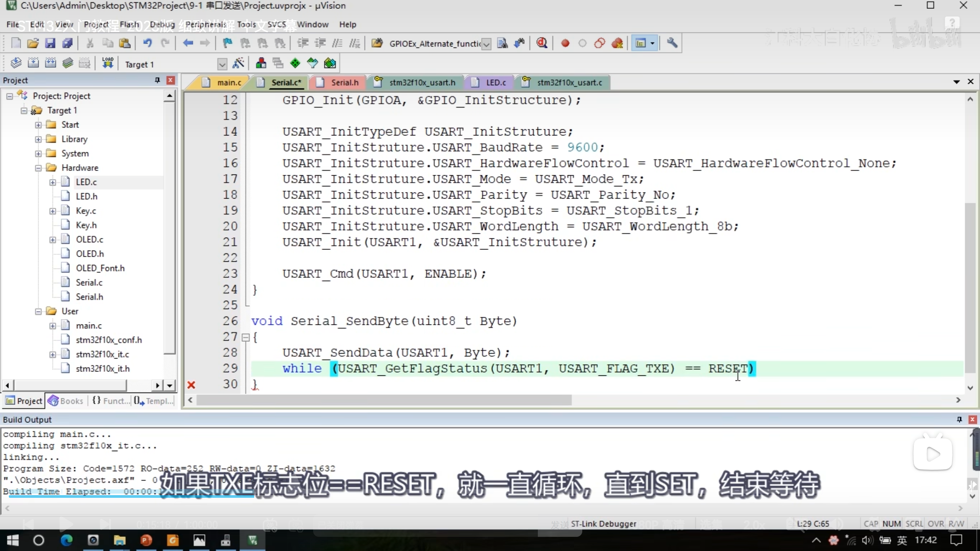Image resolution: width=980 pixels, height=551 pixels.
Task: Insert breakpoint with the red circle icon
Action: click(565, 43)
